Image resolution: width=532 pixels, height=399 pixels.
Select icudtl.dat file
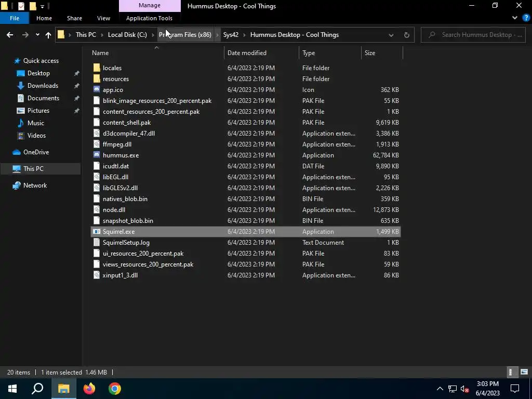point(116,166)
